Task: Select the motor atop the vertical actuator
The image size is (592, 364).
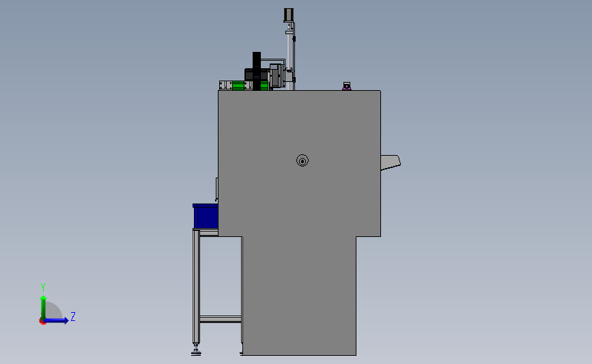Action: click(x=288, y=15)
